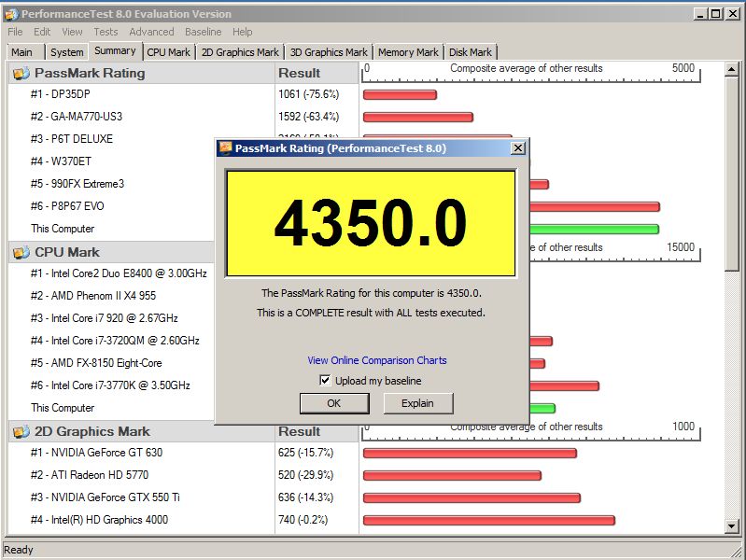This screenshot has height=560, width=746.
Task: Open the 3D Graphics Mark tab
Action: pyautogui.click(x=329, y=52)
